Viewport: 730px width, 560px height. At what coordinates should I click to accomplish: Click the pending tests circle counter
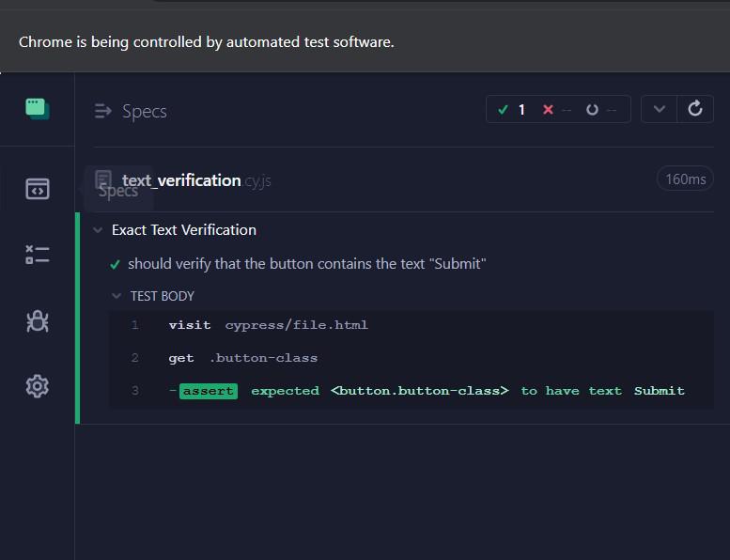[x=600, y=109]
